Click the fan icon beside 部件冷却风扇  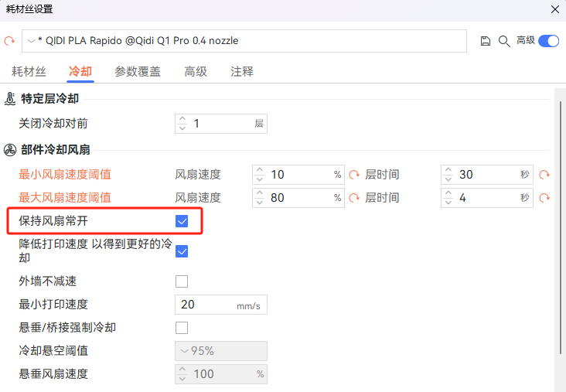point(10,150)
